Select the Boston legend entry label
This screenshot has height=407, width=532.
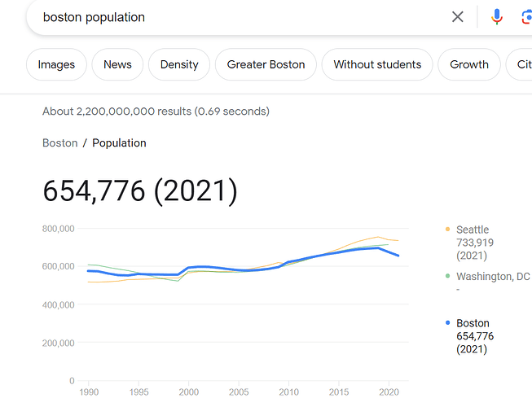[473, 323]
